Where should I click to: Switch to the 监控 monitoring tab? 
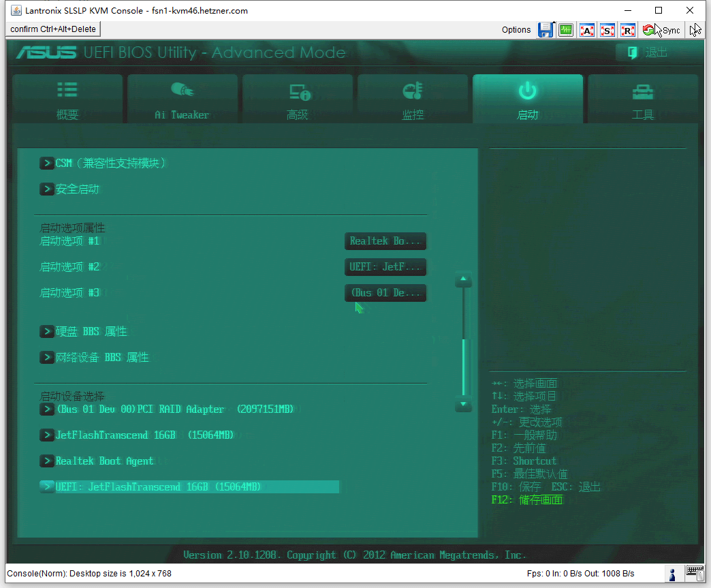(413, 99)
